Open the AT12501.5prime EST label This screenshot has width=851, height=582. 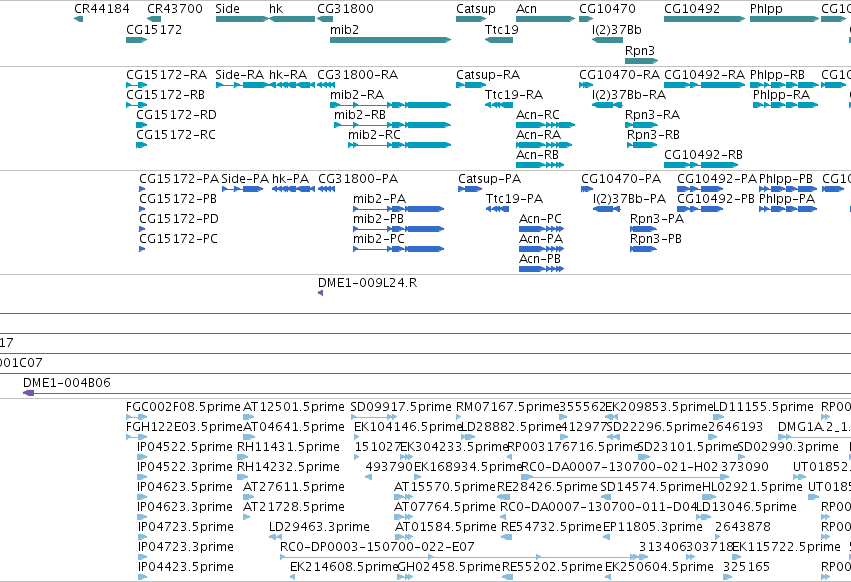294,407
